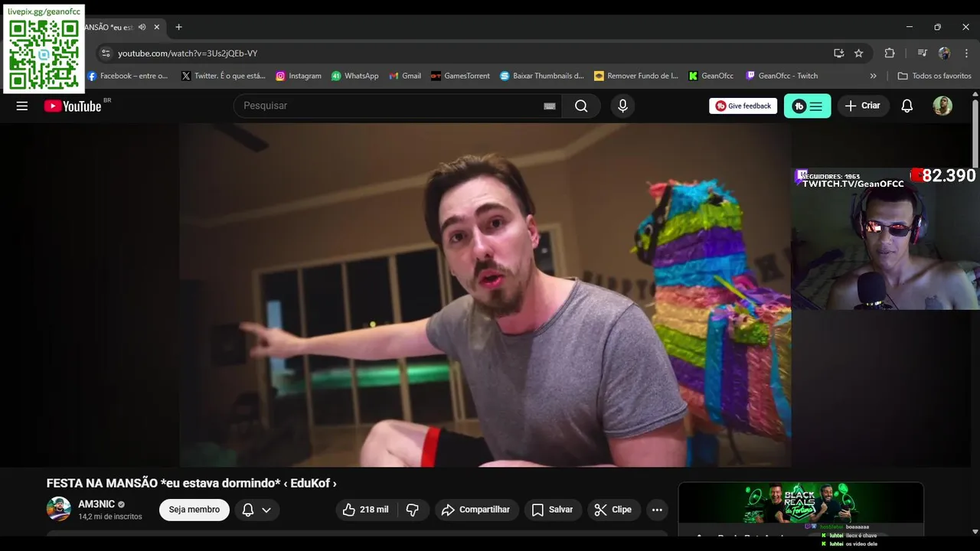Open YouTube notifications bell
980x551 pixels.
click(907, 106)
